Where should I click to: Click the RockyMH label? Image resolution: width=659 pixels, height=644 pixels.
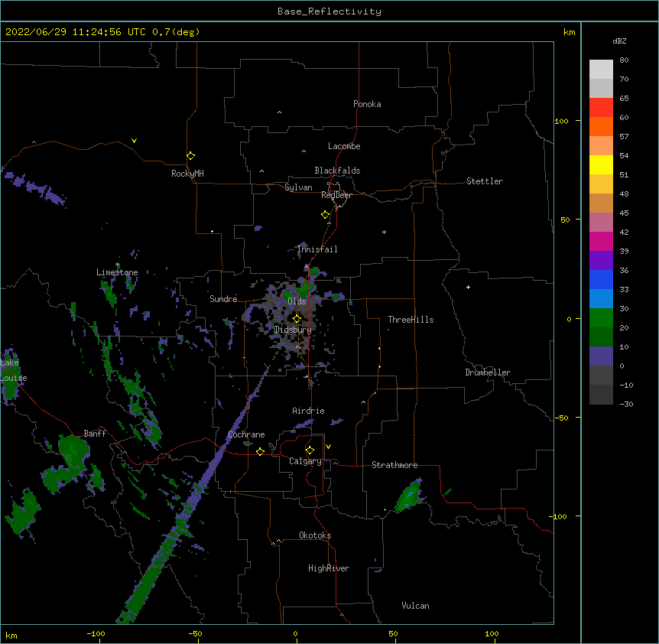187,174
